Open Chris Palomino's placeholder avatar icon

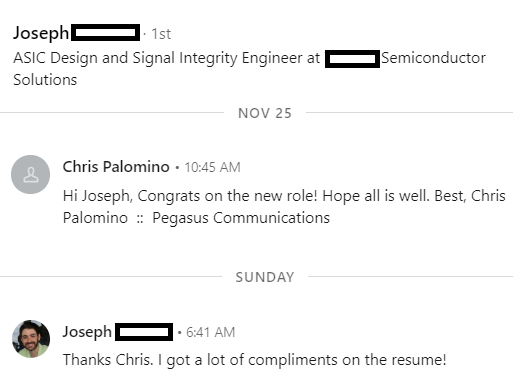(x=31, y=174)
